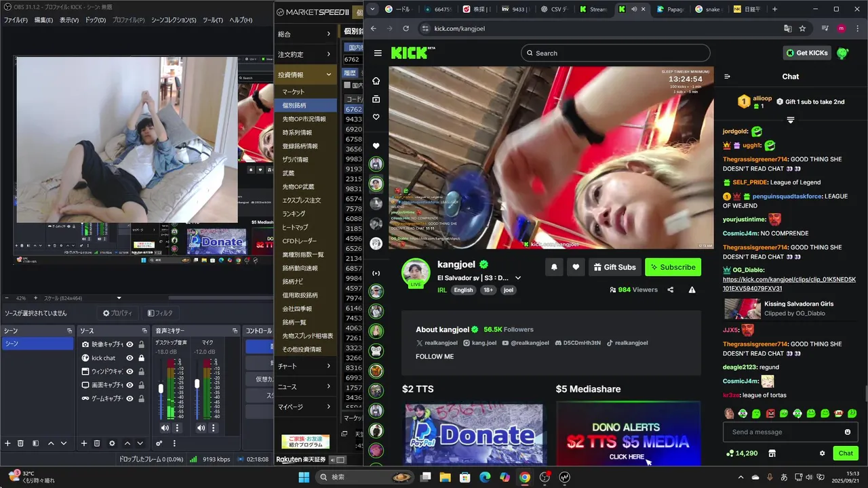
Task: Open the Kick shop icon near the points
Action: click(x=772, y=453)
